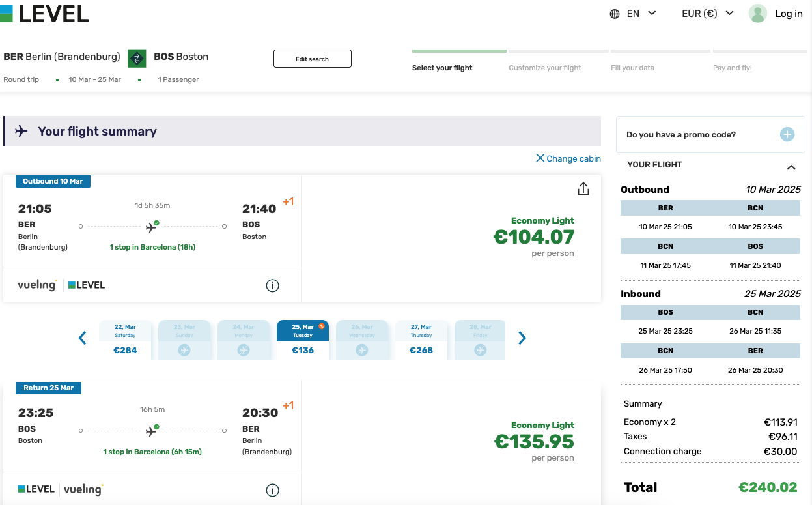Click the outbound 21:40 arrival time

coord(259,209)
